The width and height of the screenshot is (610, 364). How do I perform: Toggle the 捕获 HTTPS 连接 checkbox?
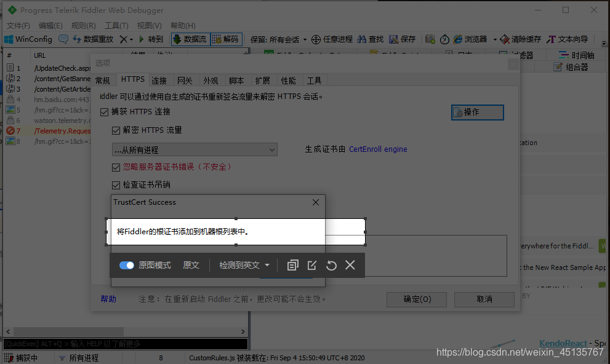[x=104, y=113]
